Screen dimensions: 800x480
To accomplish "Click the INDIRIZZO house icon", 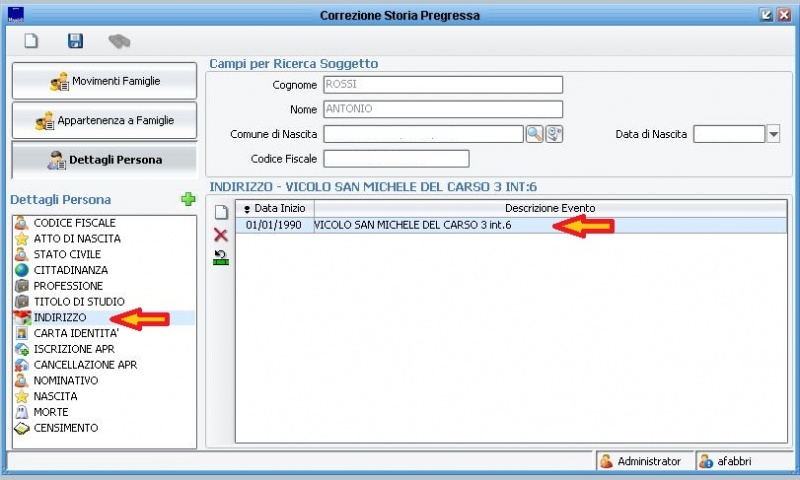I will (22, 317).
